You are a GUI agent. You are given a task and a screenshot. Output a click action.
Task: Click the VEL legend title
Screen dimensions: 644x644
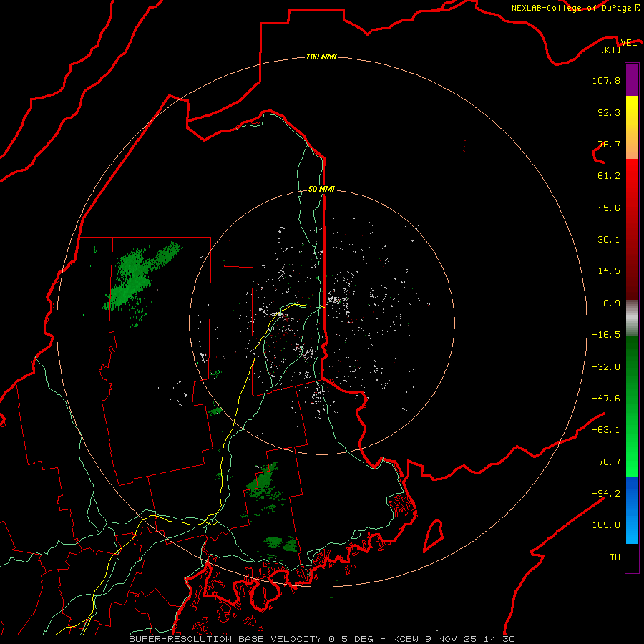coord(628,43)
